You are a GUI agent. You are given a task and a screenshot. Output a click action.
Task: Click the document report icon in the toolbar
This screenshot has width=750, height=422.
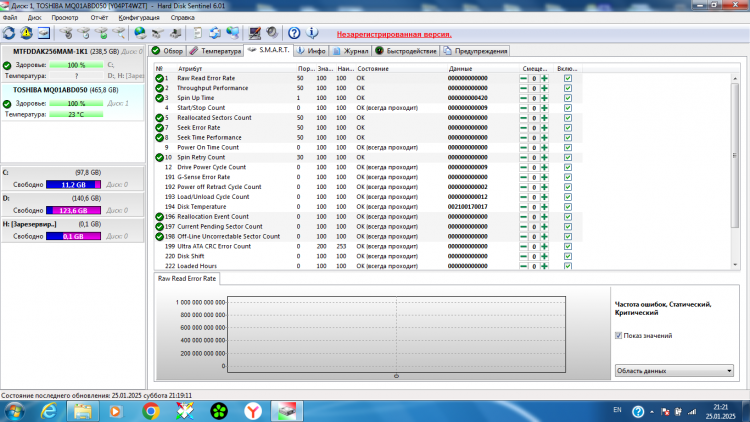(x=197, y=33)
